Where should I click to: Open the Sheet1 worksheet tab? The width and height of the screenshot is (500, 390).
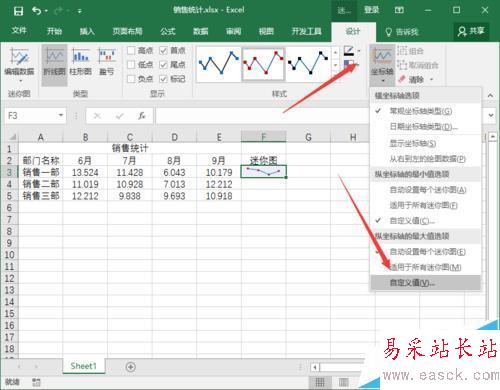(x=83, y=366)
